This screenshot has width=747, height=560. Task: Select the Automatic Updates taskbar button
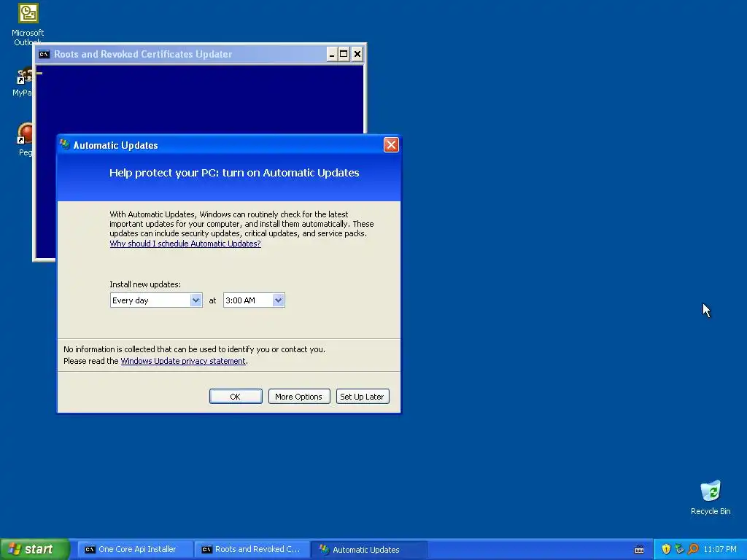coord(369,549)
